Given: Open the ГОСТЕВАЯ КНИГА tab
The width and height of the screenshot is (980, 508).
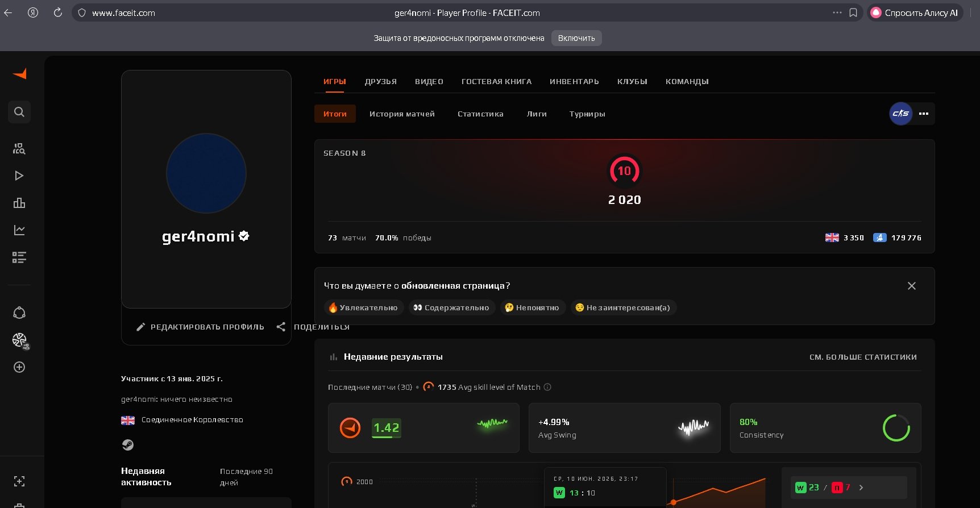Looking at the screenshot, I should tap(497, 81).
